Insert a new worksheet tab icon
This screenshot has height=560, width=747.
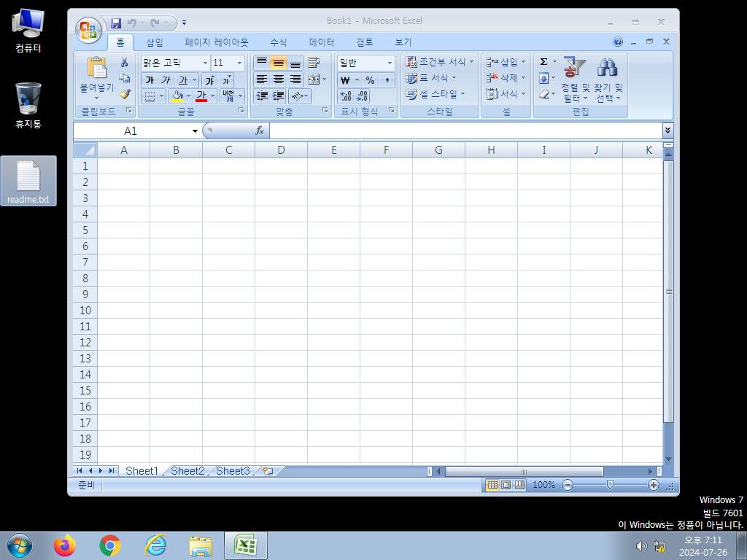[268, 471]
